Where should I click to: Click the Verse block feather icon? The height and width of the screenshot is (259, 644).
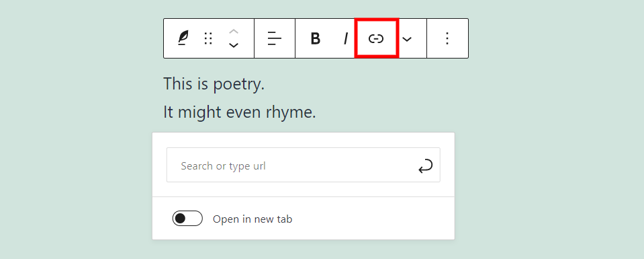point(183,38)
